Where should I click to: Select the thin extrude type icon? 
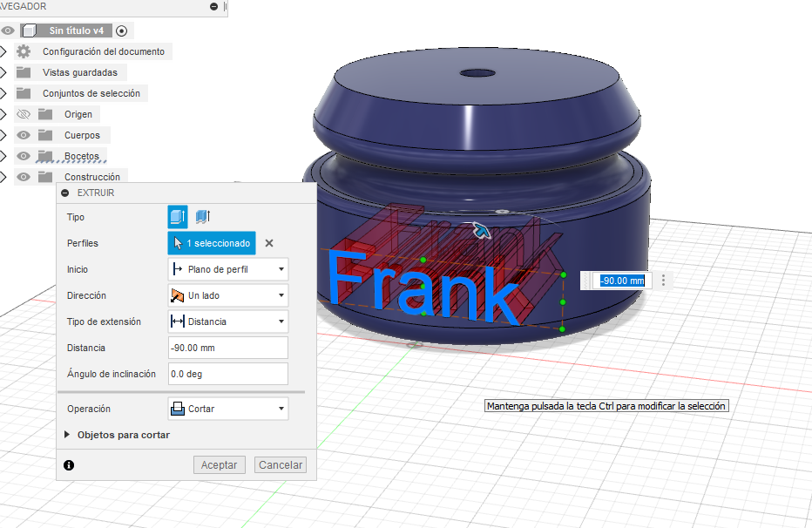pyautogui.click(x=202, y=216)
